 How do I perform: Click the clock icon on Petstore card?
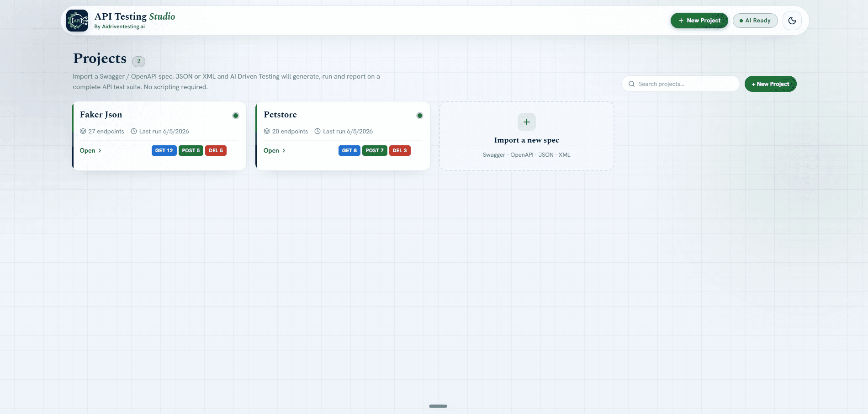click(318, 131)
